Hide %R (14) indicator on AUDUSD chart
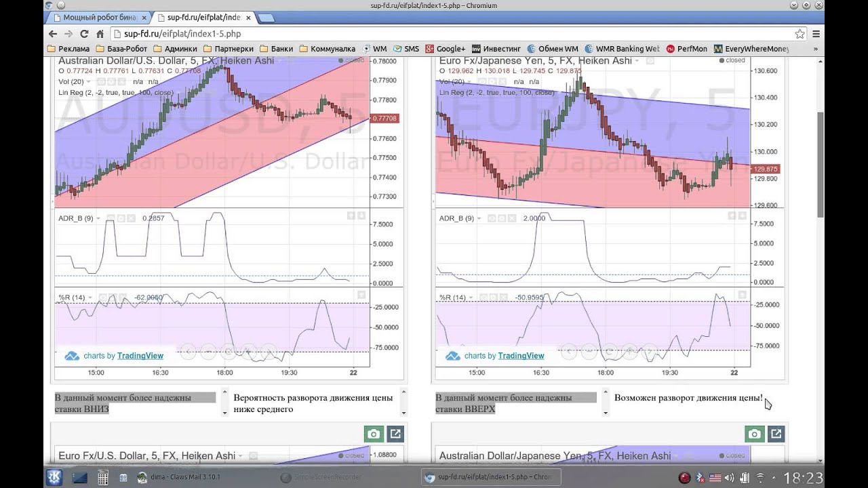 tap(102, 298)
